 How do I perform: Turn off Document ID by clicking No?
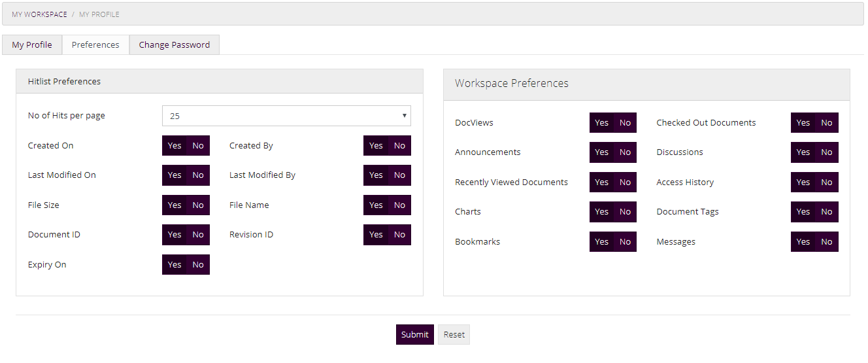point(198,235)
